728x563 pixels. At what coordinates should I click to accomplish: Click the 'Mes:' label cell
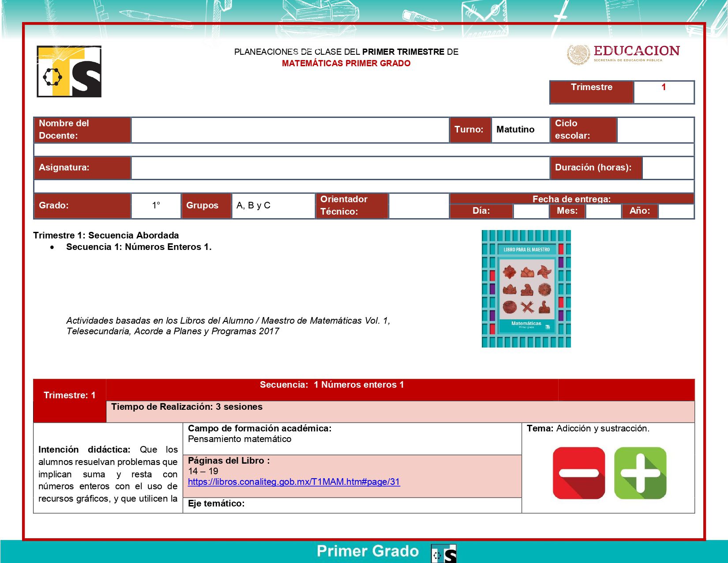pyautogui.click(x=567, y=211)
